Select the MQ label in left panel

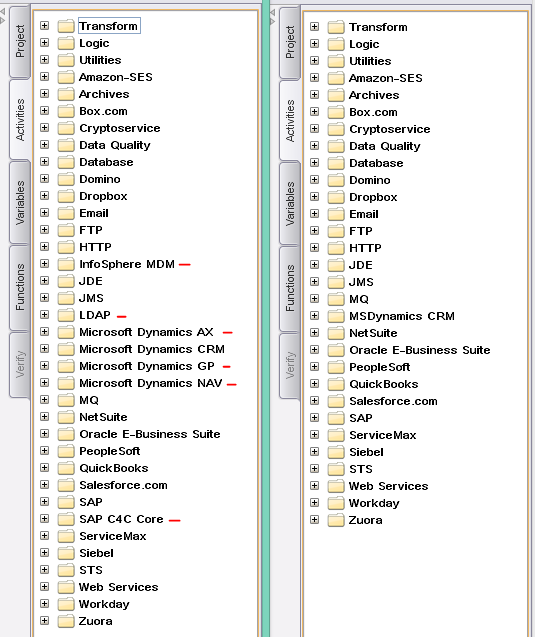point(89,400)
